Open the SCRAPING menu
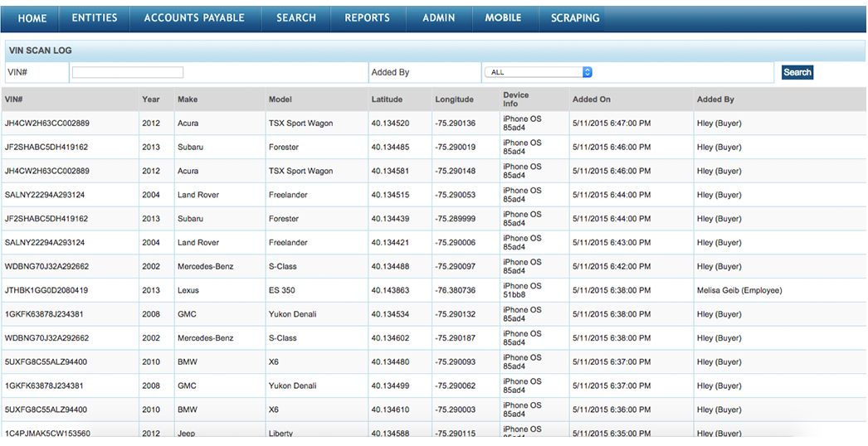 point(575,17)
